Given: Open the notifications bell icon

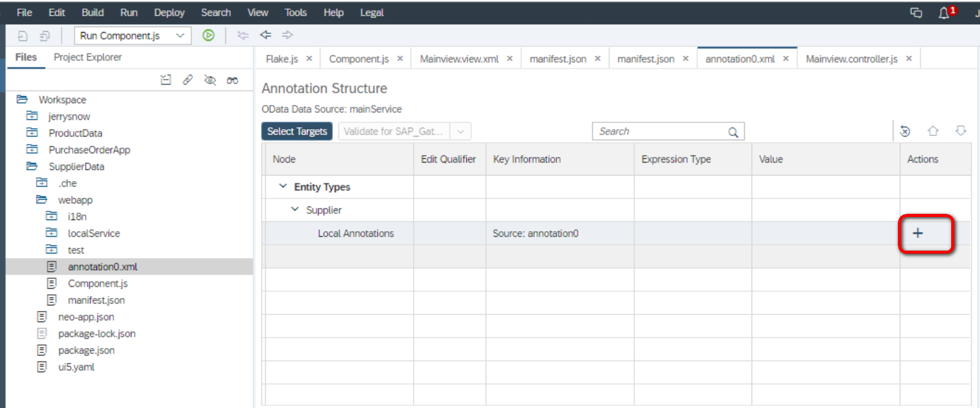Looking at the screenshot, I should coord(944,12).
